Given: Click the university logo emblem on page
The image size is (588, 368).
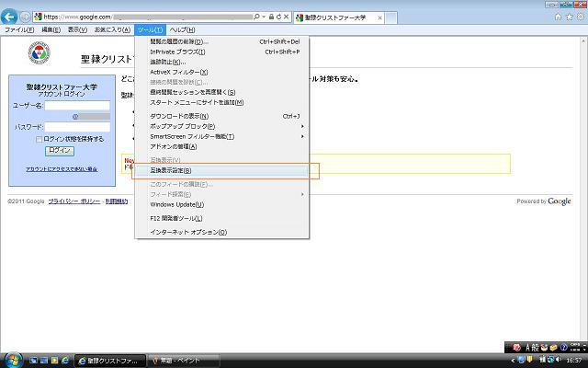Looking at the screenshot, I should point(39,53).
